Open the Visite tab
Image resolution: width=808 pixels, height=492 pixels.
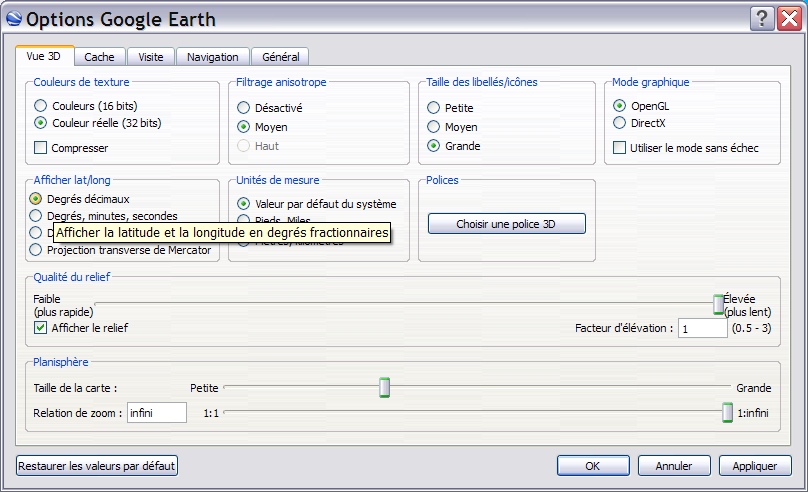click(x=151, y=57)
